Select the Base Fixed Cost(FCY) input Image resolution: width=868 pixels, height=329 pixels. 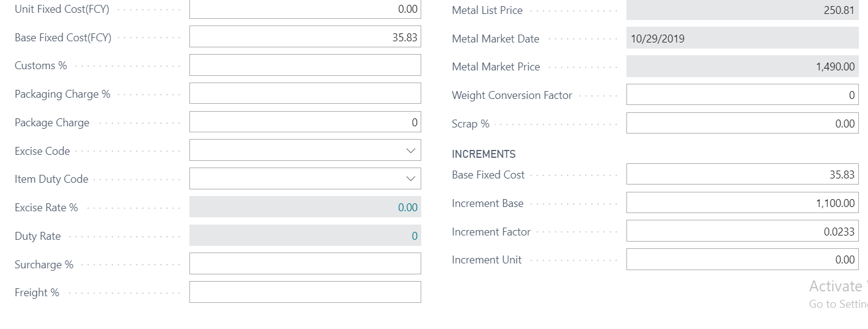pyautogui.click(x=305, y=37)
